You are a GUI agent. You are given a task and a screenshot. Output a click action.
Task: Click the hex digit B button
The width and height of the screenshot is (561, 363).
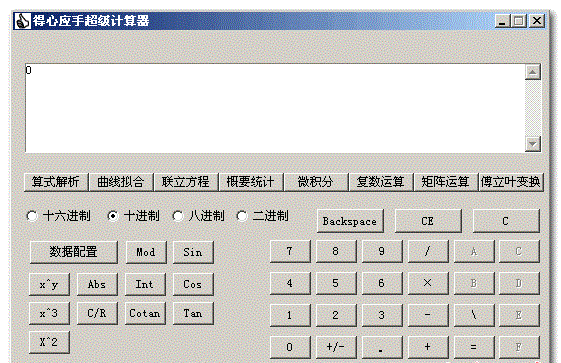click(x=474, y=283)
